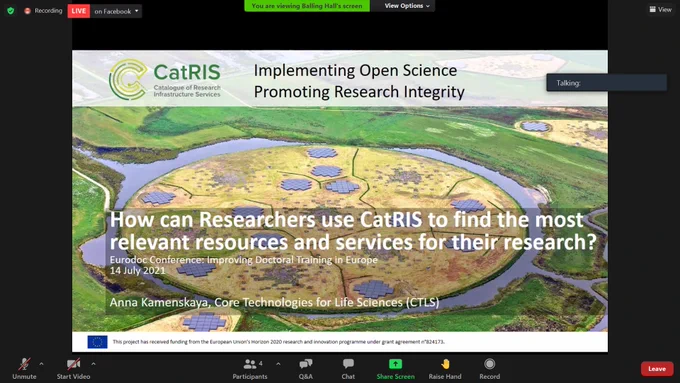Image resolution: width=680 pixels, height=383 pixels.
Task: Change layout with the View button
Action: 660,9
